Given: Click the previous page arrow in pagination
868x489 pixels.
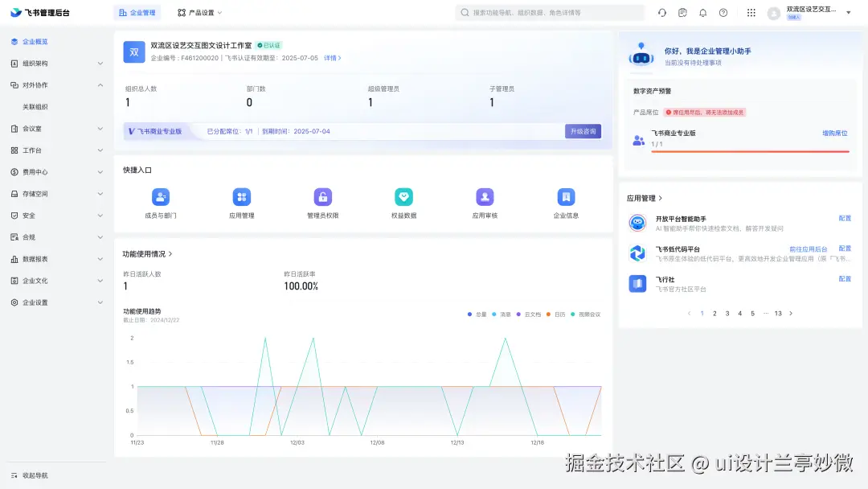Looking at the screenshot, I should click(690, 314).
